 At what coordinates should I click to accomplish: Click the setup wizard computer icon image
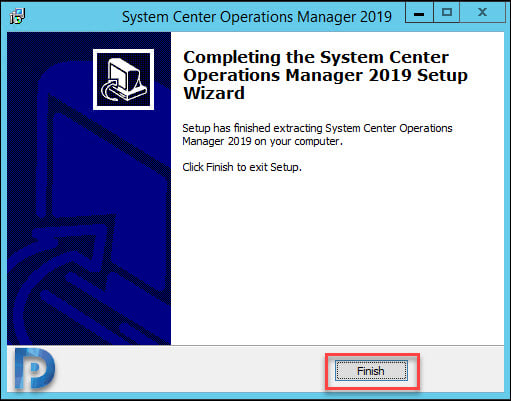click(123, 79)
